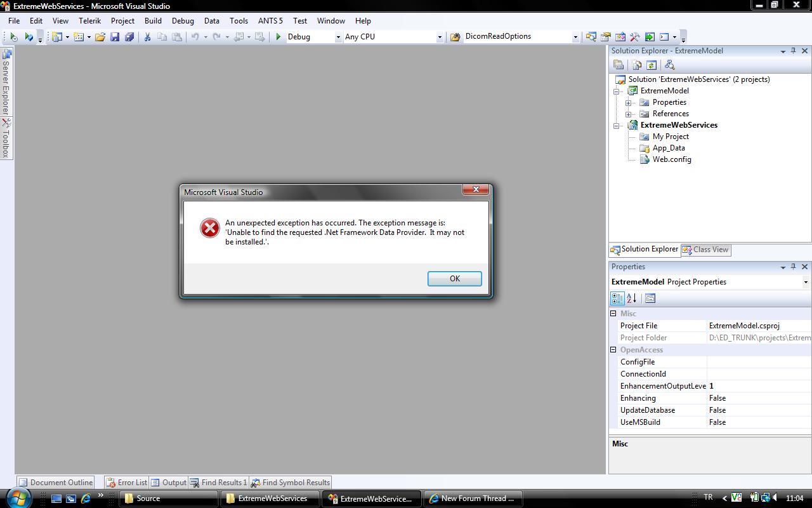812x508 pixels.
Task: Expand the Properties folder node
Action: tap(629, 102)
